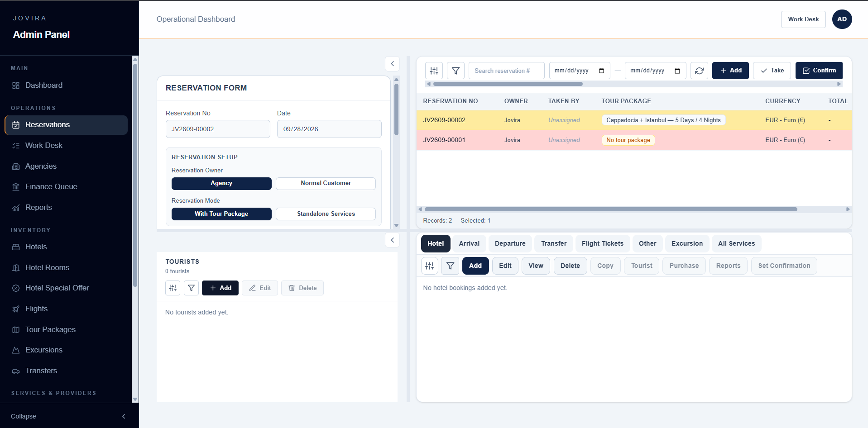
Task: Switch to Hotel services tab
Action: 436,244
